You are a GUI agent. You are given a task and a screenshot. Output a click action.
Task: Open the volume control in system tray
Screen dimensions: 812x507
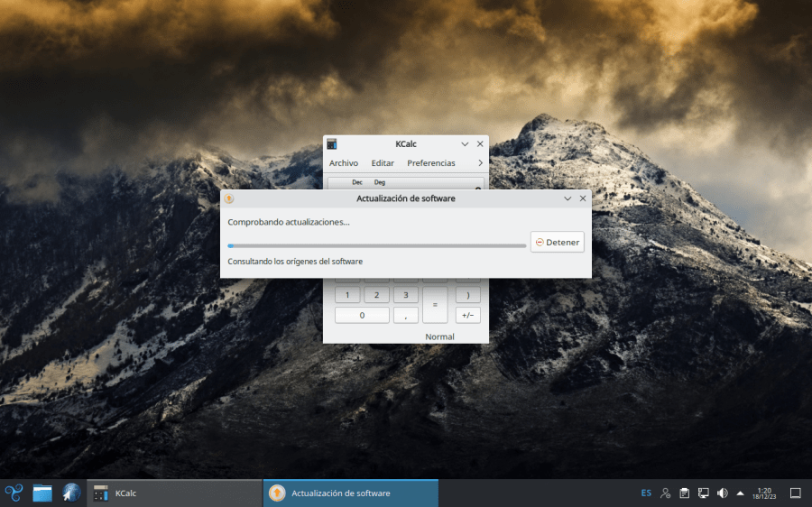tap(722, 493)
